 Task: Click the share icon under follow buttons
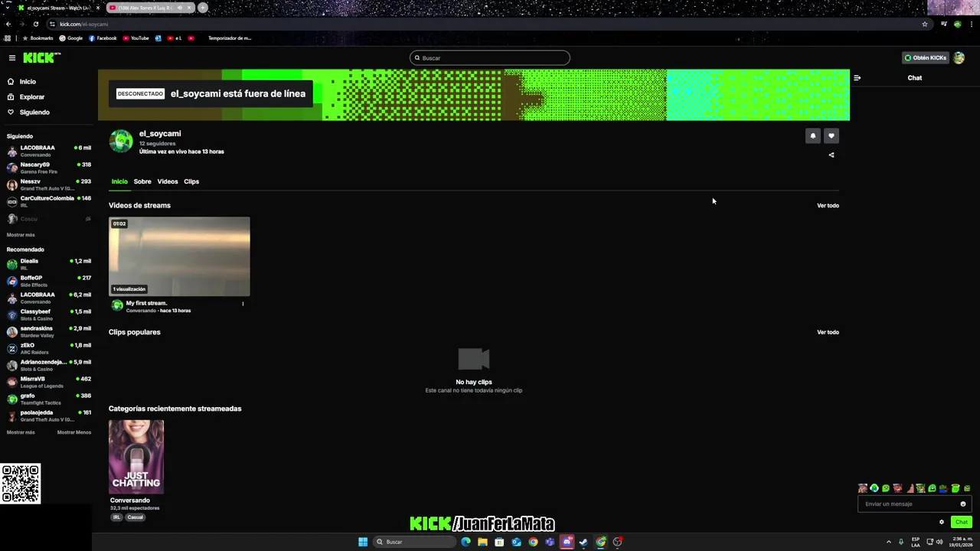click(831, 155)
